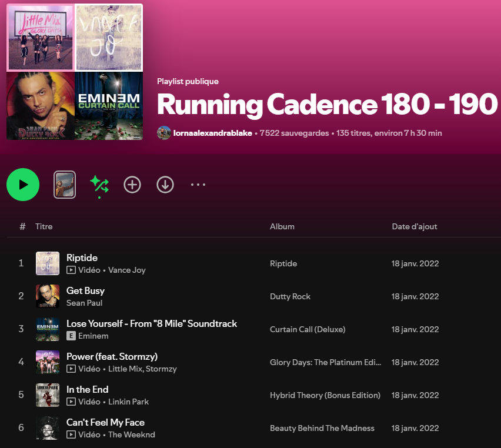This screenshot has height=448, width=501.
Task: Open the playlist cover art collage
Action: pos(75,72)
